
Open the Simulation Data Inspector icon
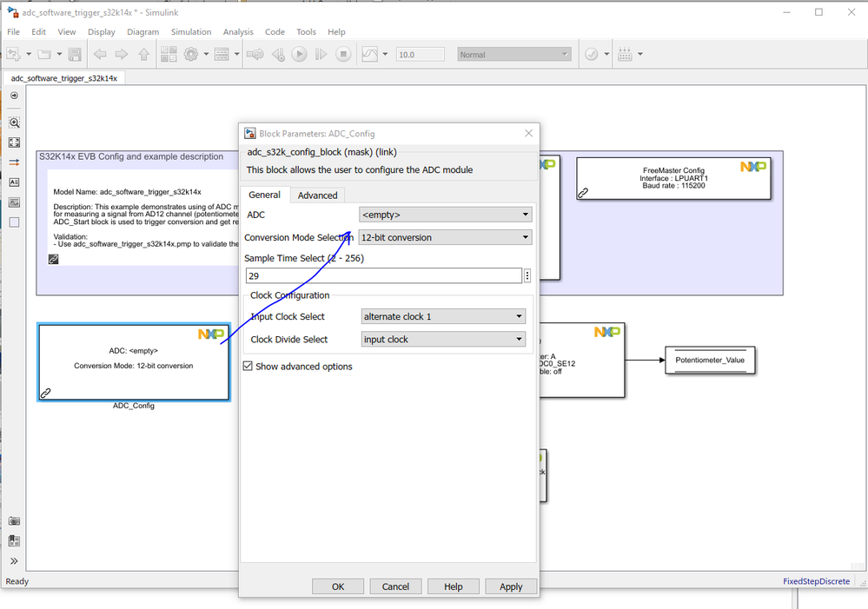click(x=370, y=54)
